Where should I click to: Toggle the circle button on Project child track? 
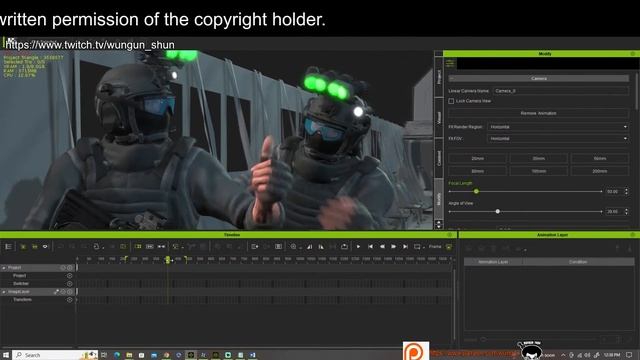tap(69, 276)
